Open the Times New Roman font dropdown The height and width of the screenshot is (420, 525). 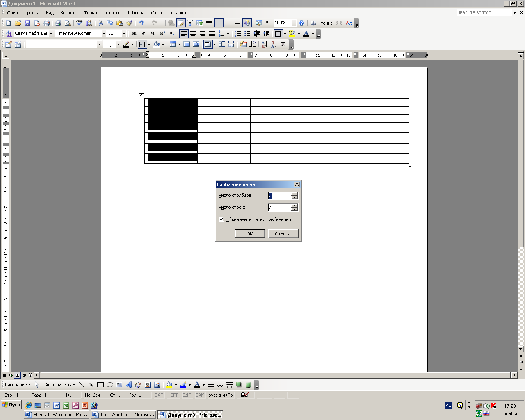click(x=104, y=34)
